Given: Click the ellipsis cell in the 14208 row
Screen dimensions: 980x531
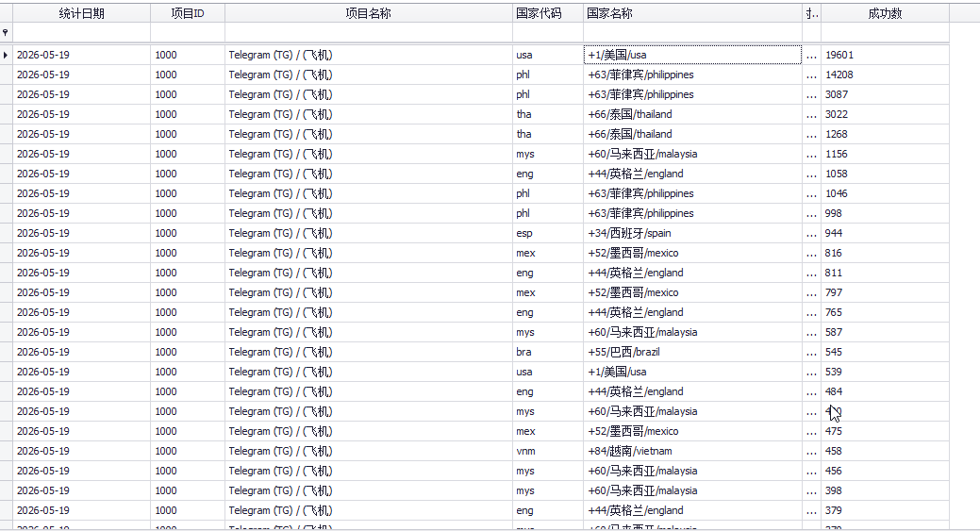Looking at the screenshot, I should point(811,75).
